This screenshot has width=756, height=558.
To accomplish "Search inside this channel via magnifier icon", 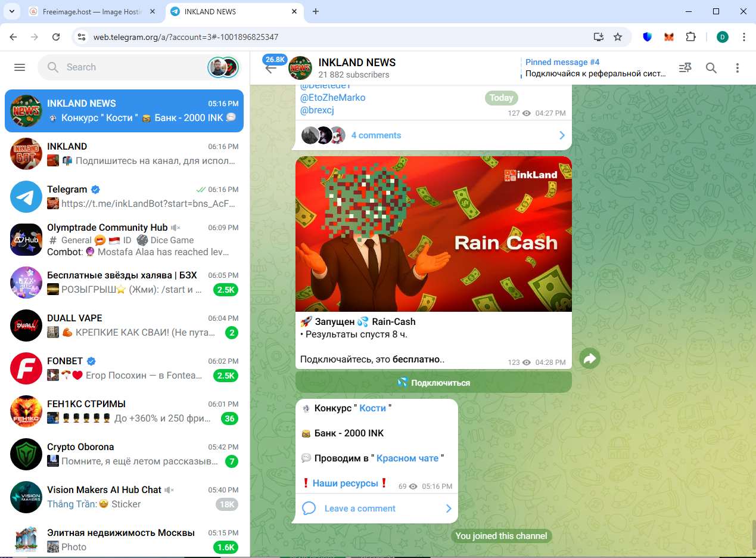I will pos(711,68).
